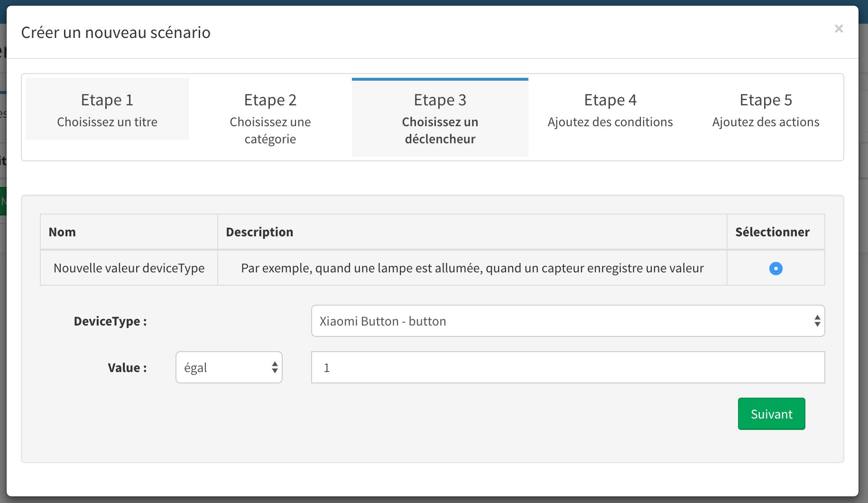Click the Créer un nouveau scénario title
Viewport: 868px width, 503px height.
click(116, 32)
